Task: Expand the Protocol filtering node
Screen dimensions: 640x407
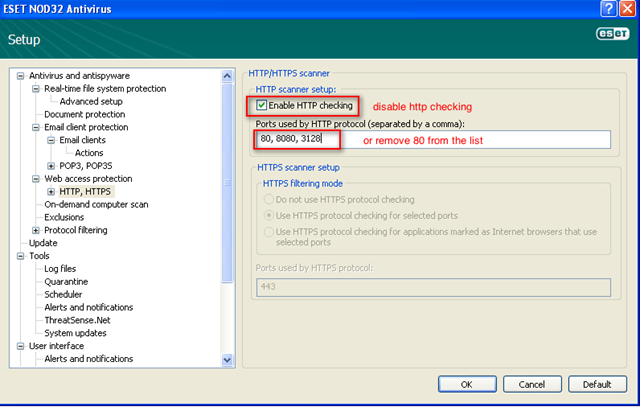Action: point(36,230)
